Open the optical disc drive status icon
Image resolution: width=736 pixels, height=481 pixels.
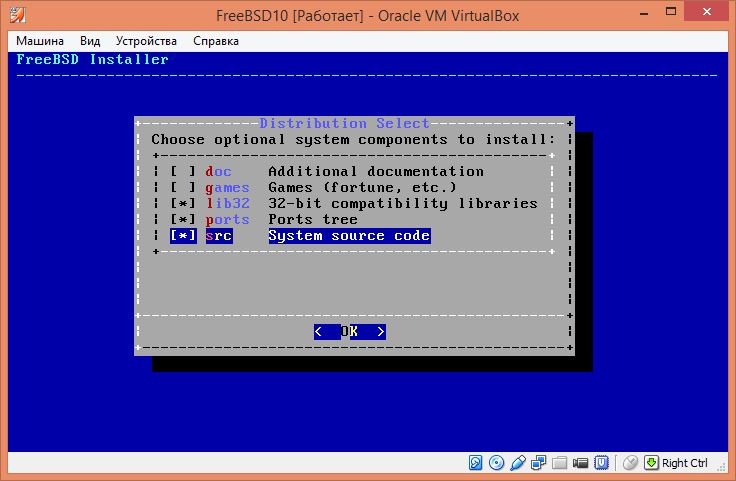(497, 463)
